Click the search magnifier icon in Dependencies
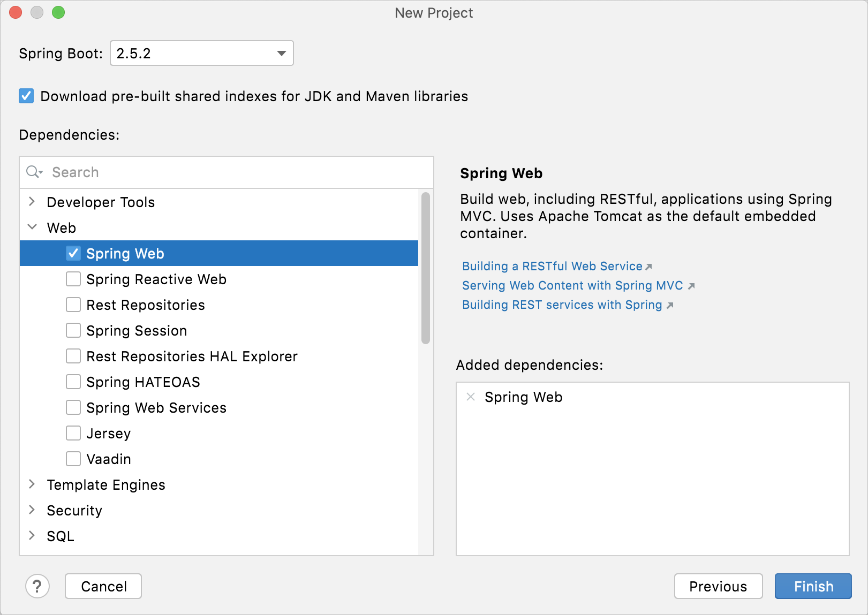 tap(35, 172)
